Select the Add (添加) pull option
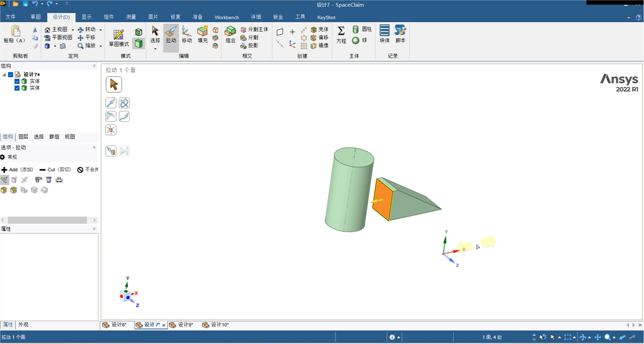Viewport: 644px width, 344px height. tap(17, 170)
